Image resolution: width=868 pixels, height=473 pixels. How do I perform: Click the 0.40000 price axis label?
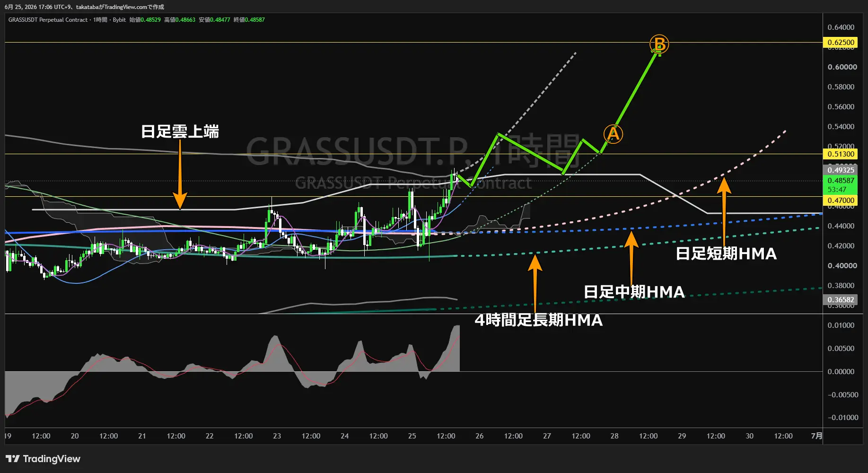[842, 266]
